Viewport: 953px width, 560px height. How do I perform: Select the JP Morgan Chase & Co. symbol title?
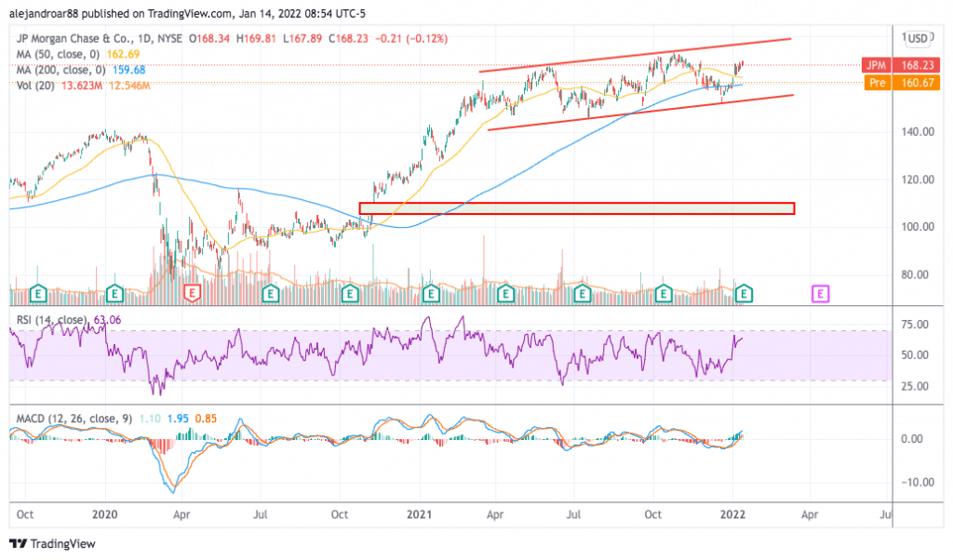click(x=99, y=38)
